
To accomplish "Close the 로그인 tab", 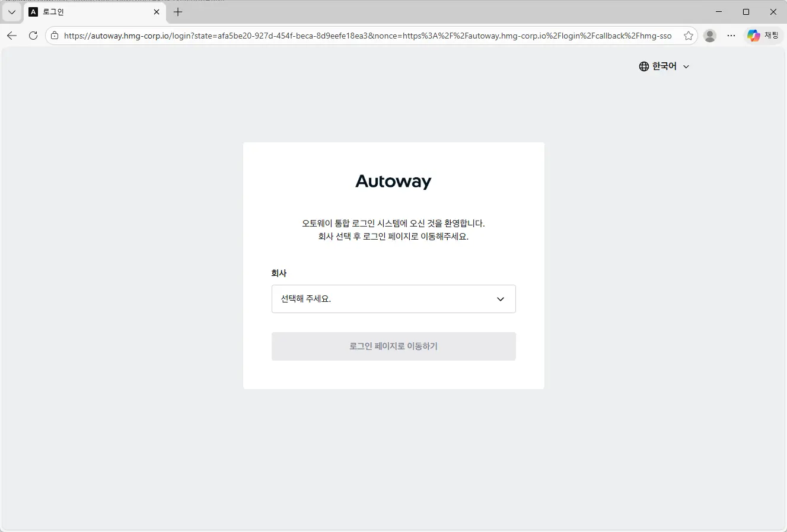I will click(x=157, y=12).
